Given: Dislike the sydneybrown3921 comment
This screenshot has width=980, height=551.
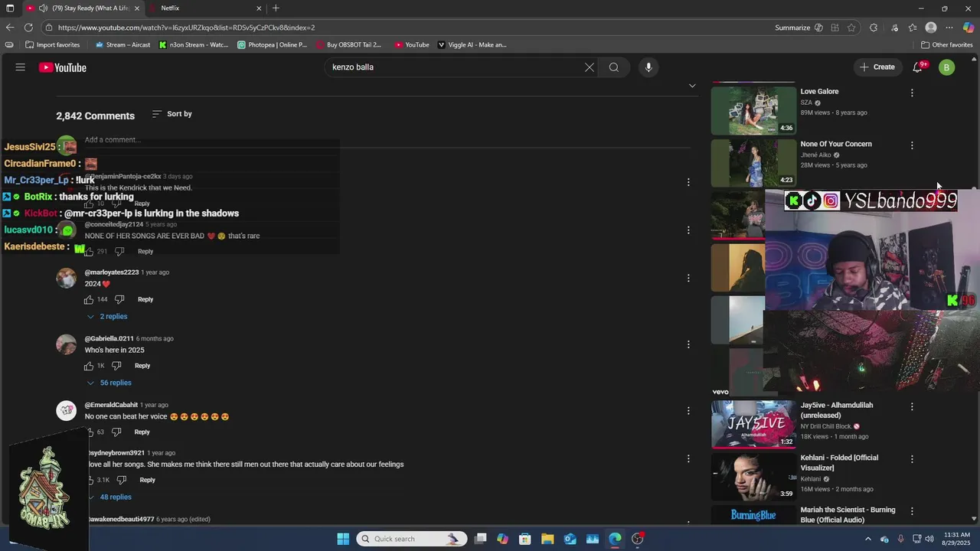Looking at the screenshot, I should [x=122, y=480].
